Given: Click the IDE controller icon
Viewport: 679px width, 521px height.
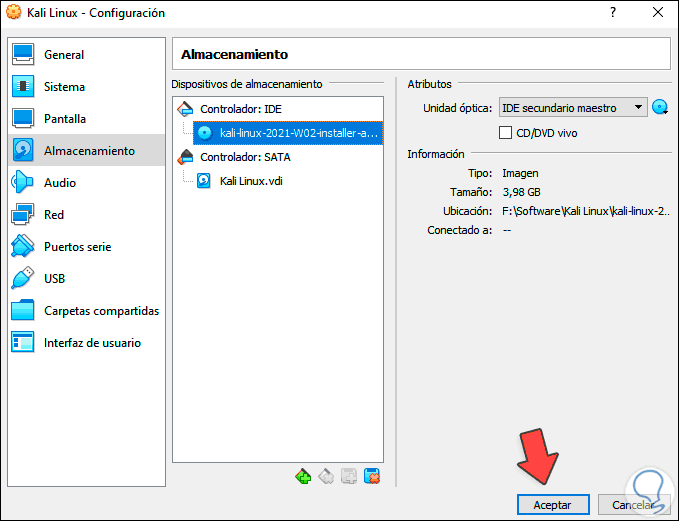Looking at the screenshot, I should coord(185,109).
